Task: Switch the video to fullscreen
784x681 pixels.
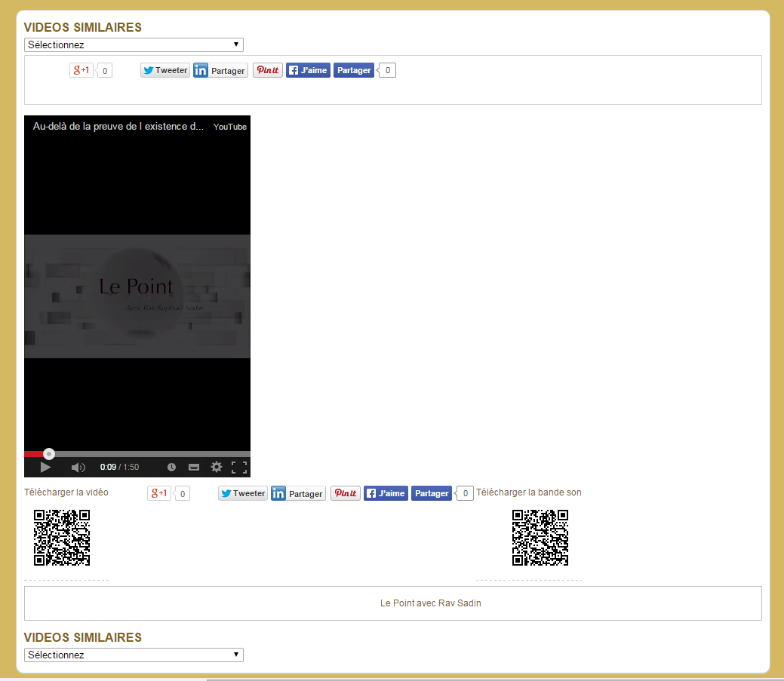Action: pos(239,467)
